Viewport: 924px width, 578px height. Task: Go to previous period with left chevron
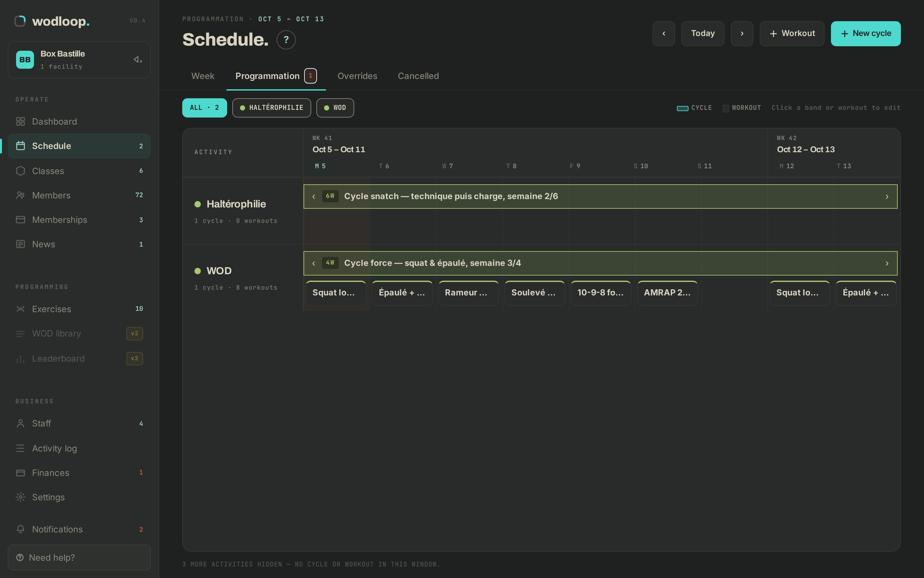pos(663,34)
